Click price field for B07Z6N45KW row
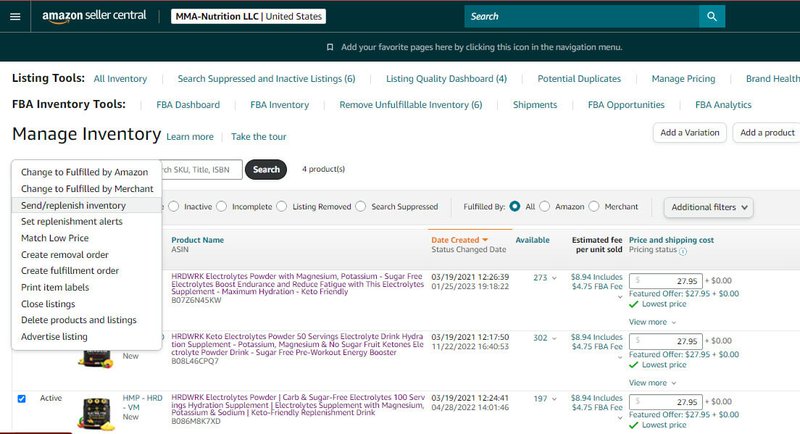 pyautogui.click(x=665, y=281)
